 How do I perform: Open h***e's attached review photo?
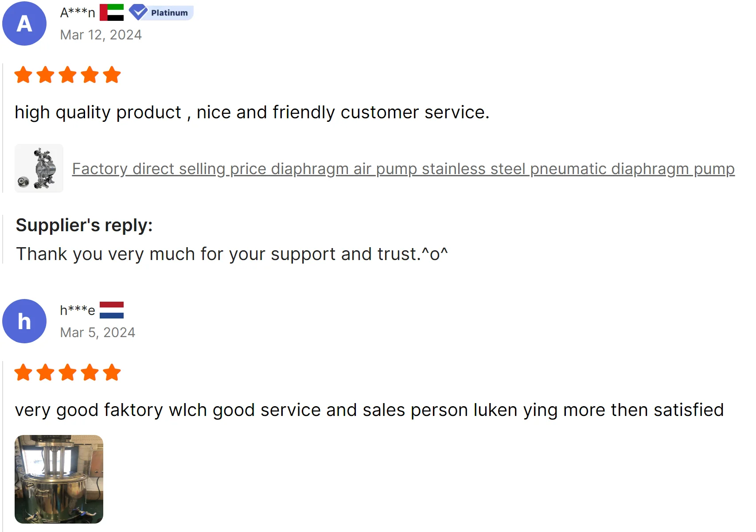pyautogui.click(x=59, y=479)
